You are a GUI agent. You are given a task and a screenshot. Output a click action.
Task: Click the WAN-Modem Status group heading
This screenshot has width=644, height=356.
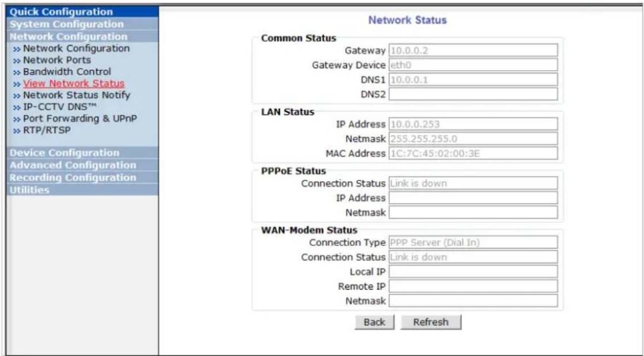click(309, 230)
